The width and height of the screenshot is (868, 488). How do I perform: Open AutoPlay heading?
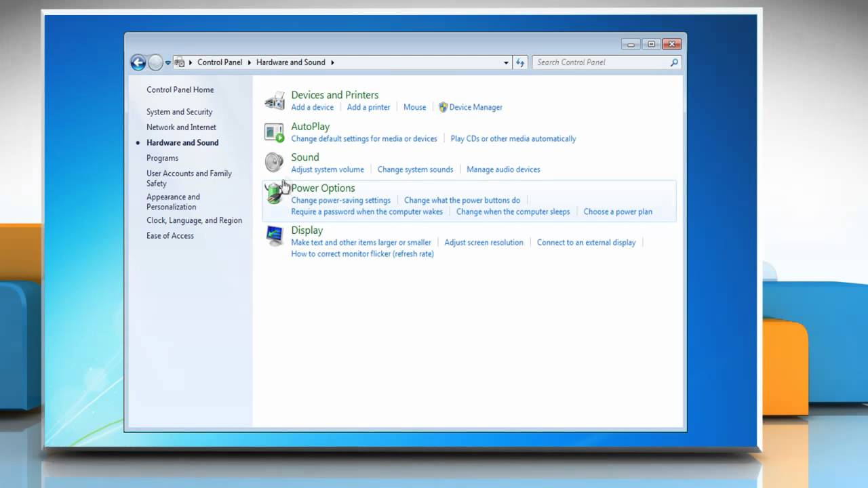[311, 127]
